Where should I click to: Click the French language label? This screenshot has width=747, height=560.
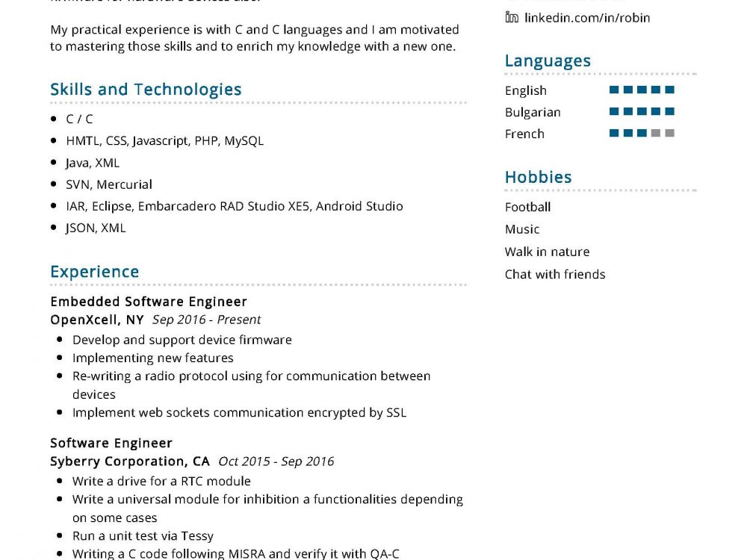click(524, 134)
